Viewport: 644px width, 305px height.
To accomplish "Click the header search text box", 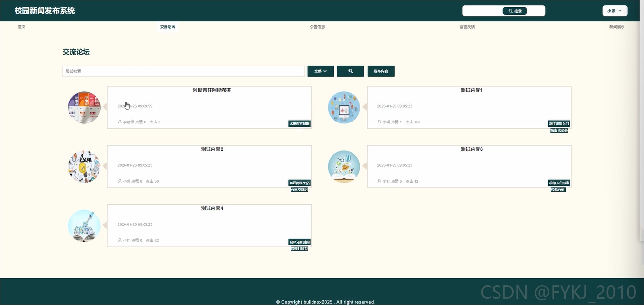I will pyautogui.click(x=483, y=11).
